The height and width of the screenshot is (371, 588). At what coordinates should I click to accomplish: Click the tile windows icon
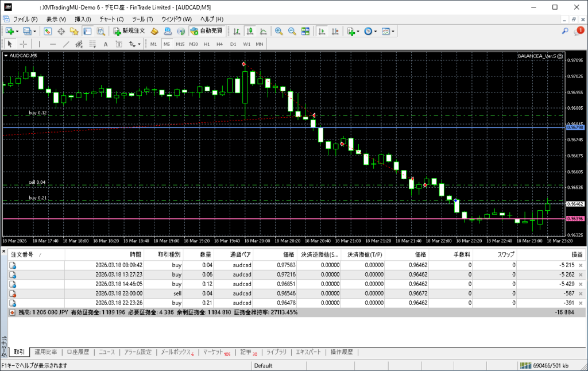click(305, 31)
